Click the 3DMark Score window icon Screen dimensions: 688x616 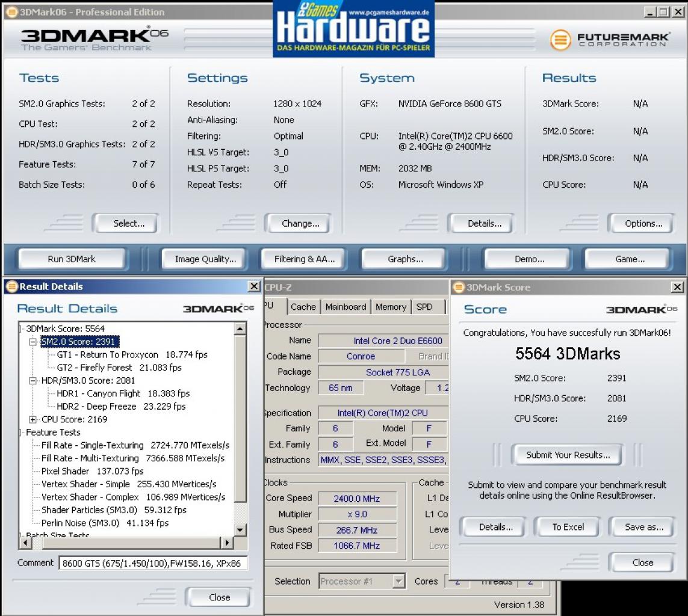click(x=459, y=287)
